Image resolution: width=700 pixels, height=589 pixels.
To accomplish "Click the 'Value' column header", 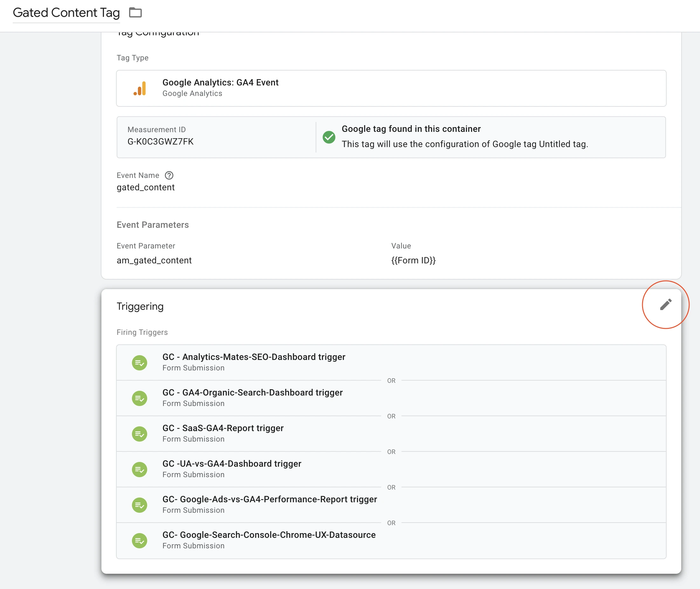I will click(x=401, y=246).
